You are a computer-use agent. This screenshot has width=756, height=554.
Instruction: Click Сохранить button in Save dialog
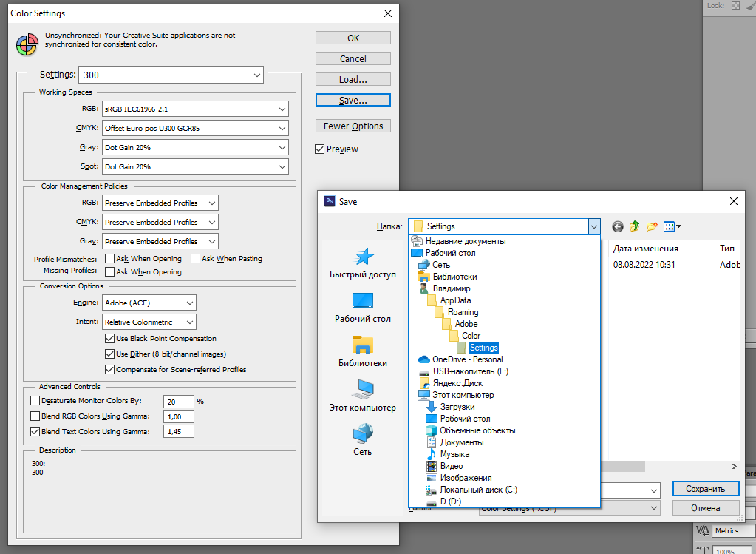(x=706, y=489)
